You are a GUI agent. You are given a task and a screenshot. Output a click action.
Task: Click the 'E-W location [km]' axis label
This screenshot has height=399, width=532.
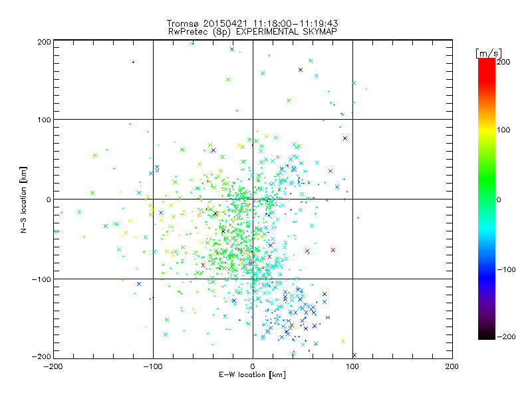[x=252, y=375]
